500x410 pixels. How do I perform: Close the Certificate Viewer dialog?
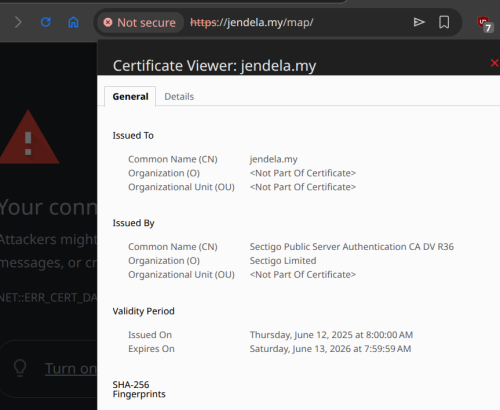[x=495, y=63]
